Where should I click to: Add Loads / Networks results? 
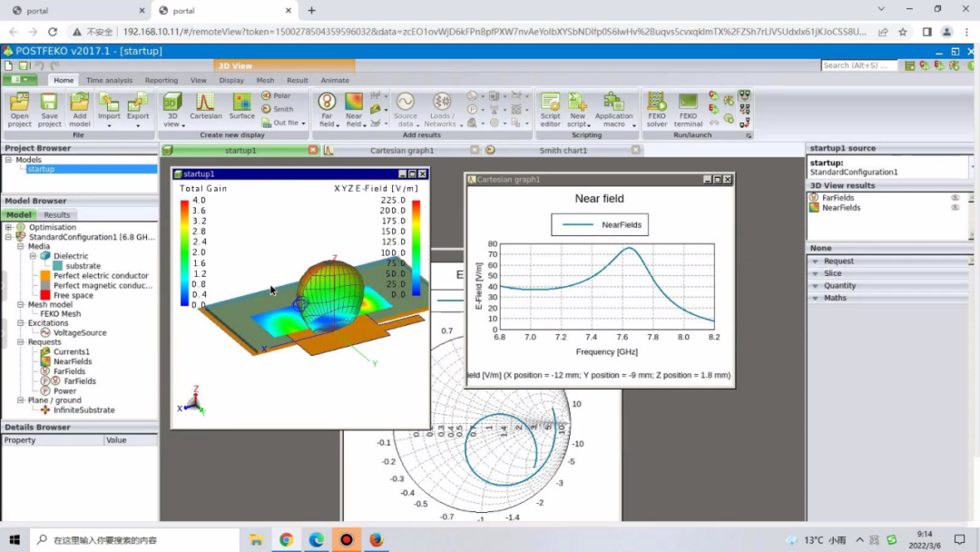[441, 110]
